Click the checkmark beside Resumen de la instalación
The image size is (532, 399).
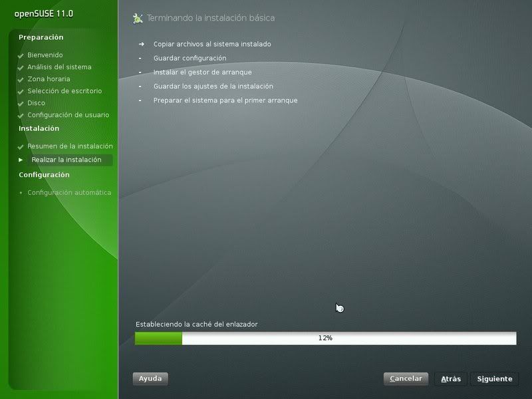[21, 147]
